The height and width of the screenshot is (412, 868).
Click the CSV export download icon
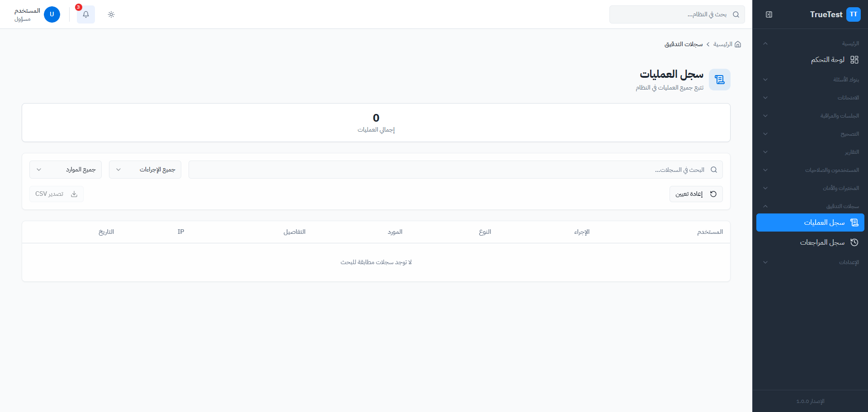74,194
